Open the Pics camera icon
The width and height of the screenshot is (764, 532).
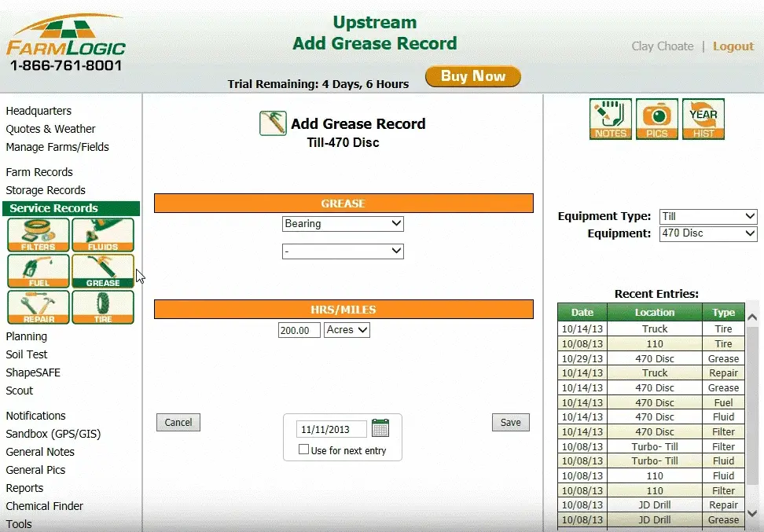click(657, 119)
